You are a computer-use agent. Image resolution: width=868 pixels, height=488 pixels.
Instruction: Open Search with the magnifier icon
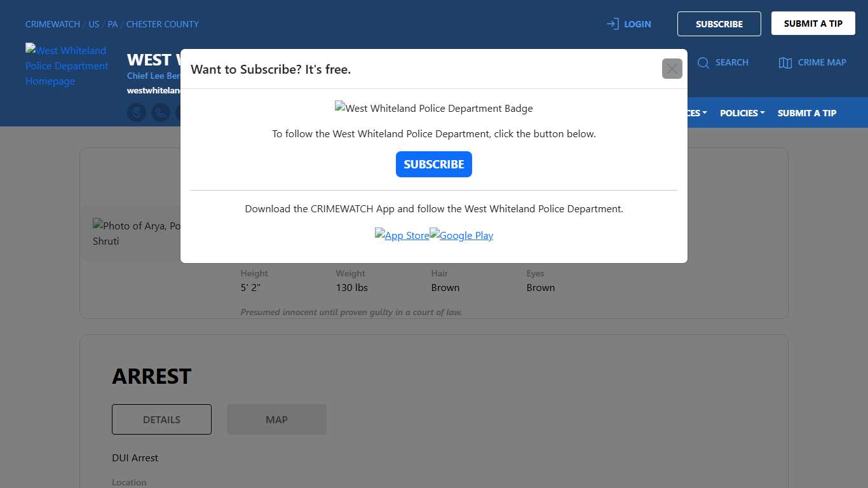pos(722,62)
